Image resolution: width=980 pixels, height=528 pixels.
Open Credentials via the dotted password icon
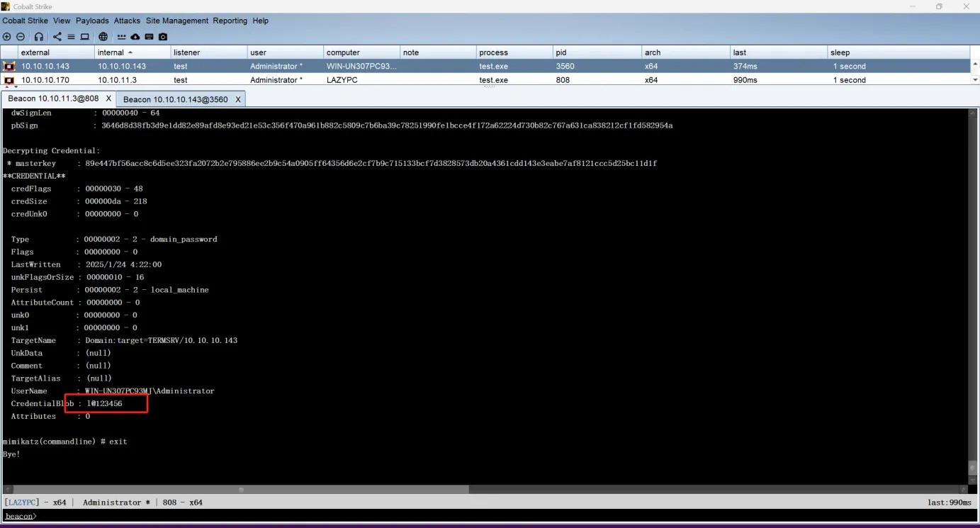[122, 37]
